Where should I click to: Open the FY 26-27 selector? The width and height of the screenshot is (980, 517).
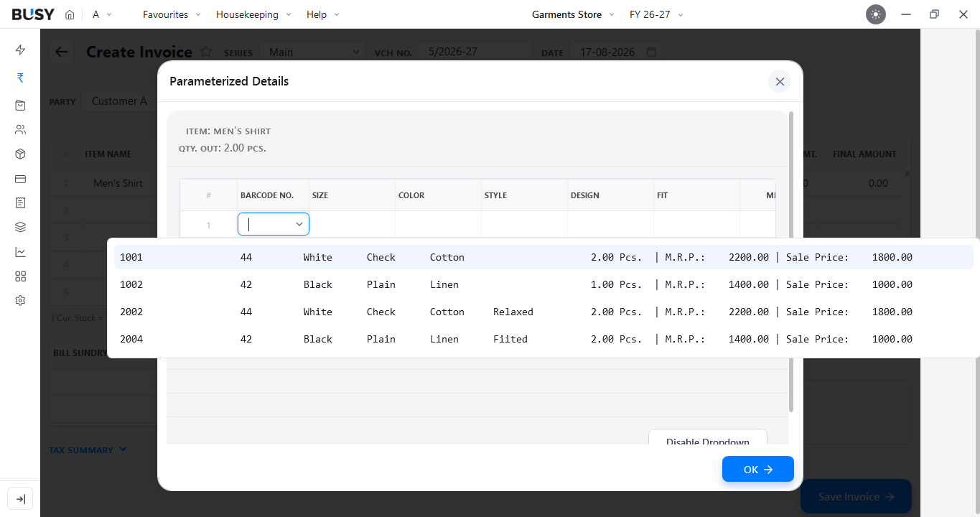click(x=656, y=14)
